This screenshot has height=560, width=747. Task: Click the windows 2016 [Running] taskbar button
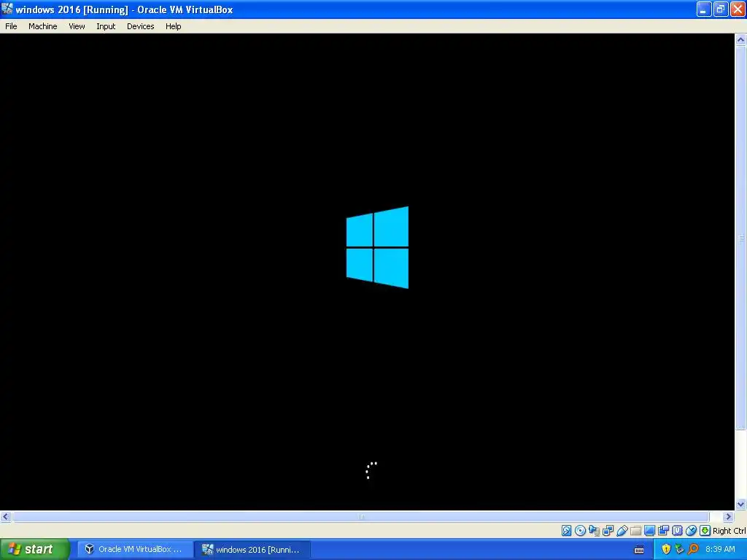pyautogui.click(x=252, y=549)
